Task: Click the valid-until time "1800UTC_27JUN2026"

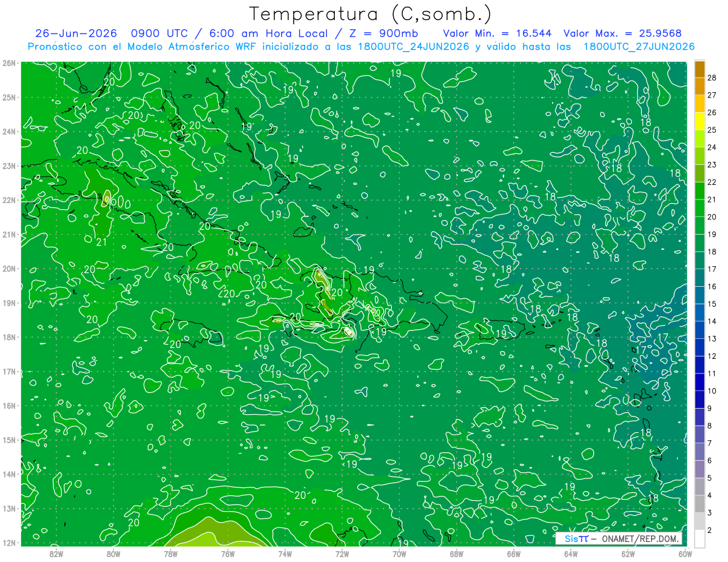Action: click(639, 47)
